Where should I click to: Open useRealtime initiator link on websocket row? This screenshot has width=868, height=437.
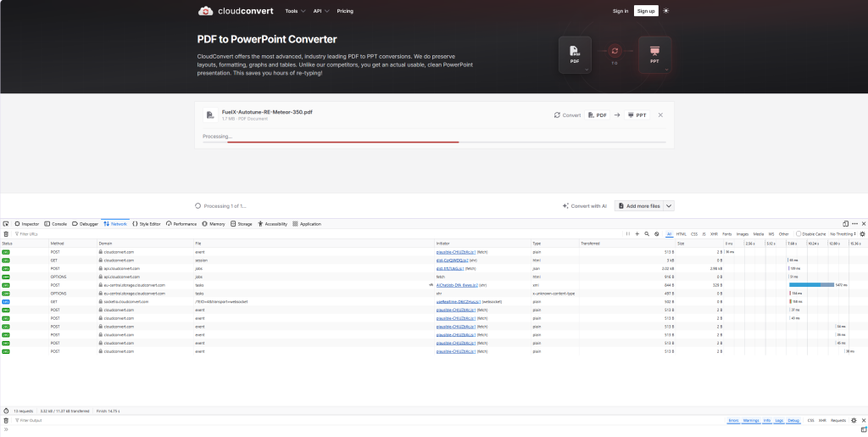[x=459, y=301]
